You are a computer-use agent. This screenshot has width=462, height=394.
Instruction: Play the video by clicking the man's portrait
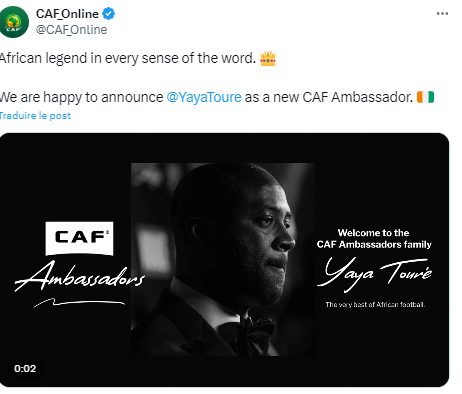223,259
